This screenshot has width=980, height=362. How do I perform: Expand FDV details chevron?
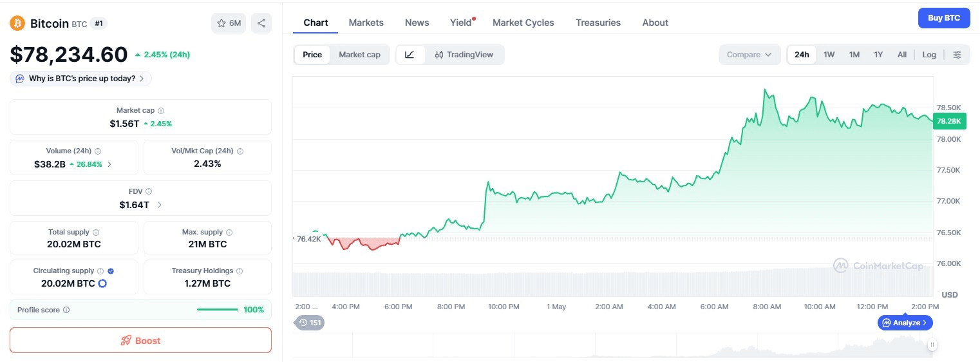(x=160, y=205)
